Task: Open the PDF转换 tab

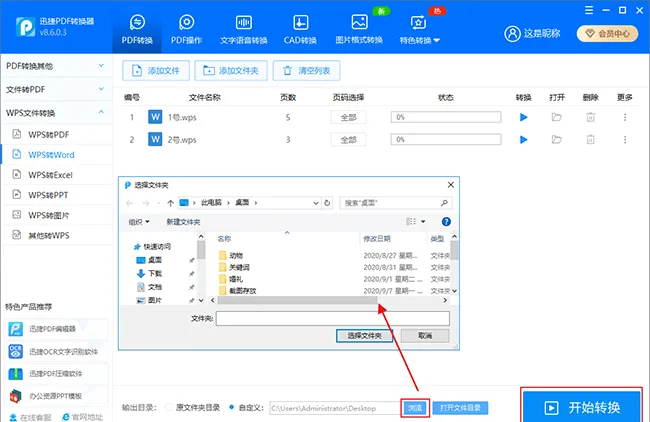Action: 137,30
